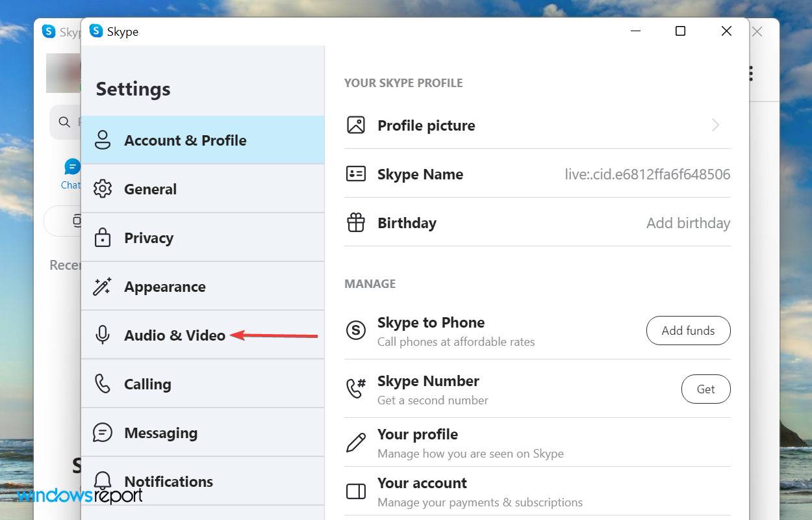
Task: Click the Birthday gift icon
Action: [x=356, y=222]
